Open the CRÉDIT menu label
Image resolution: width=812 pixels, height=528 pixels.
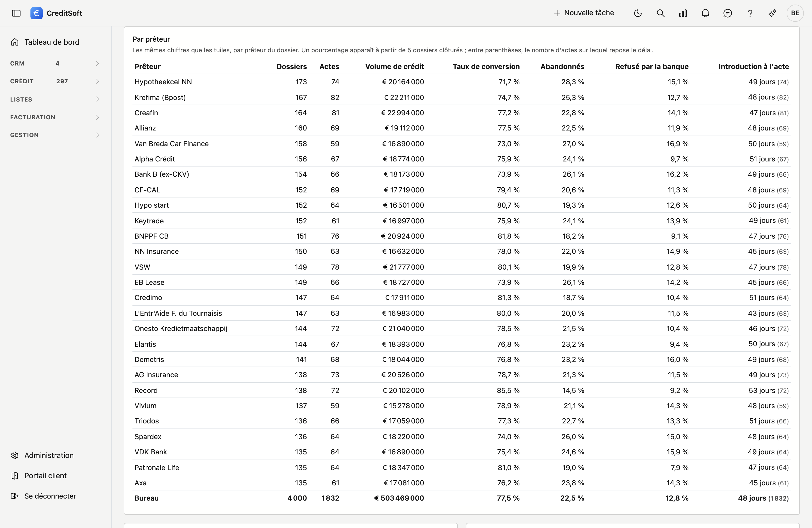click(x=22, y=81)
